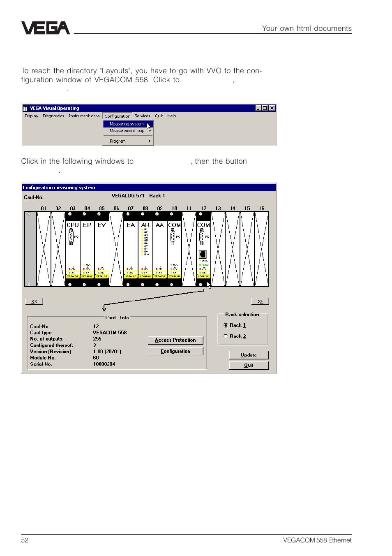392x556 pixels.
Task: Select the Rack 2 radio button
Action: [x=226, y=336]
